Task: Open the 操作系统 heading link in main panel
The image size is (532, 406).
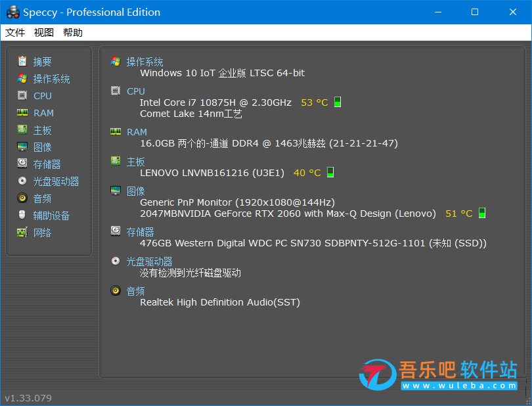Action: 145,62
